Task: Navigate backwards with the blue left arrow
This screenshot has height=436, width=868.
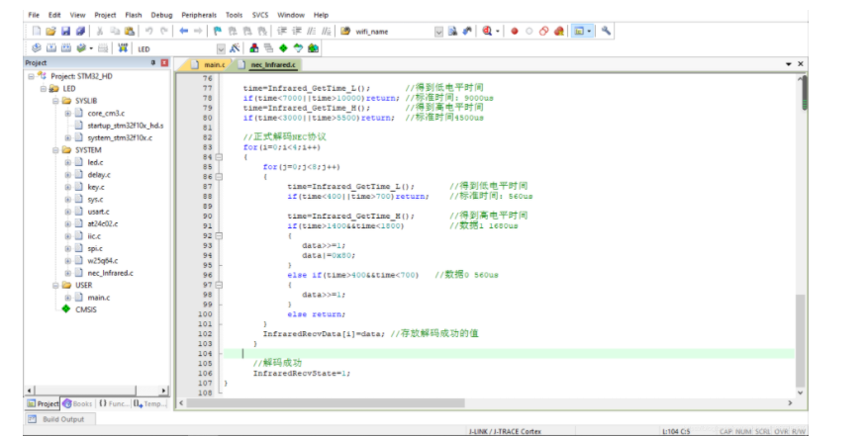Action: 184,32
